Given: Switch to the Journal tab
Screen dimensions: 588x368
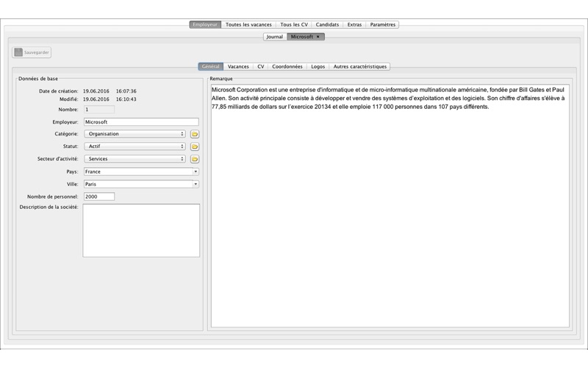Looking at the screenshot, I should coord(274,37).
